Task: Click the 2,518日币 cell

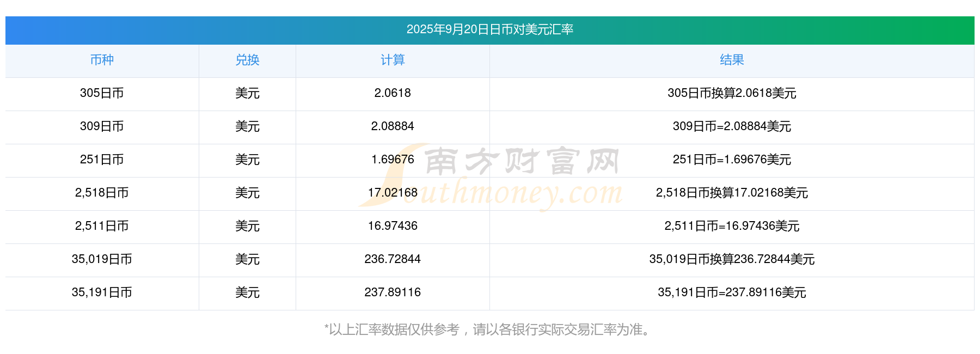Action: (102, 193)
